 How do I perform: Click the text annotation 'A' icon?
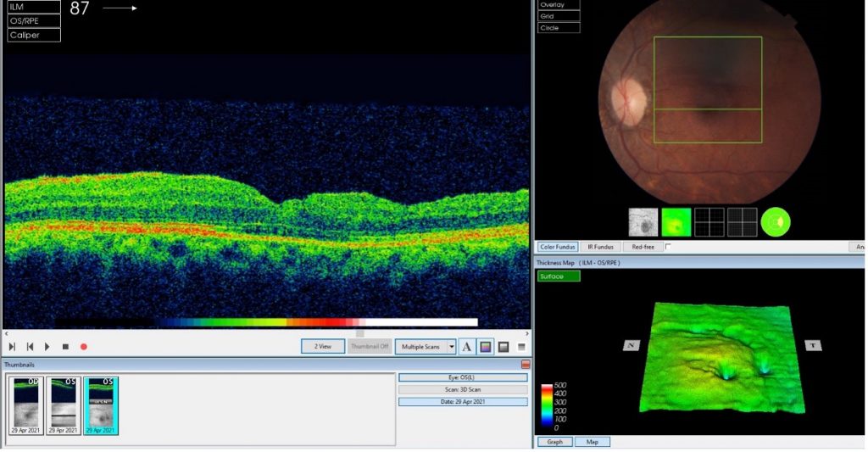tap(467, 346)
